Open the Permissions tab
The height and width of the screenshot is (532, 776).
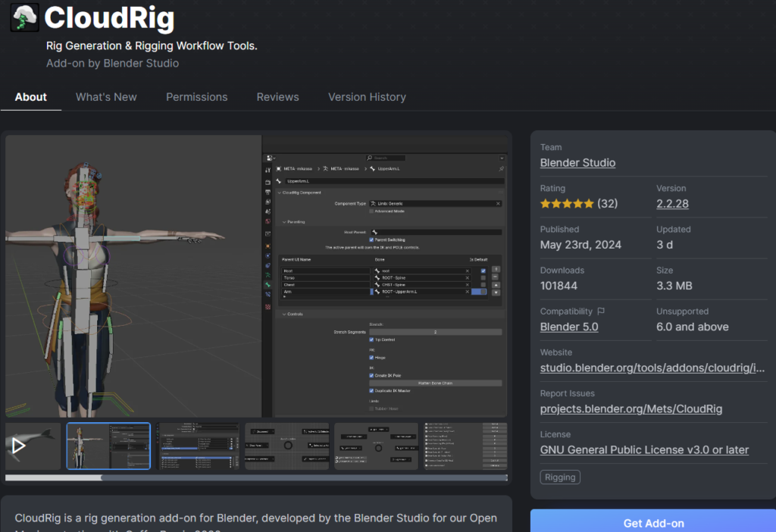click(196, 97)
